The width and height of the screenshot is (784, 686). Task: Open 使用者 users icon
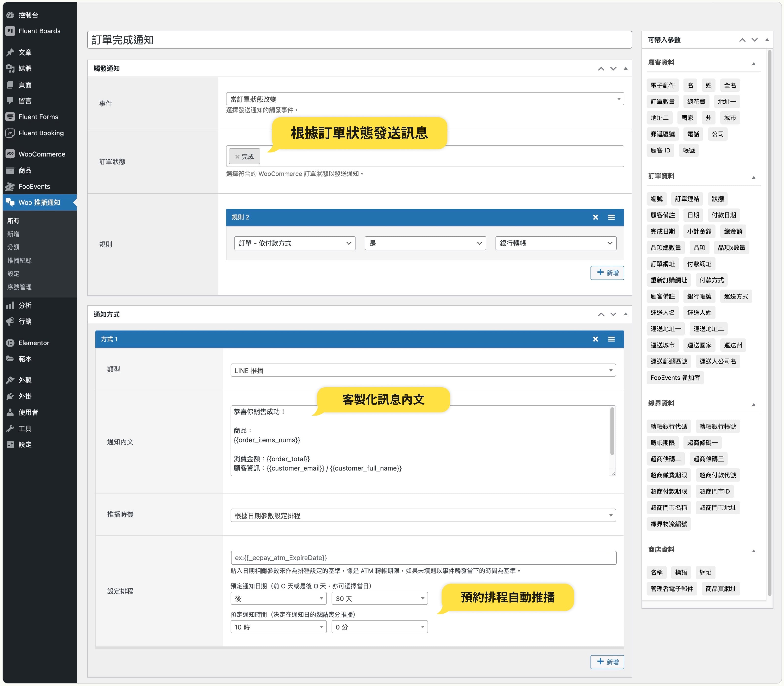[x=10, y=412]
